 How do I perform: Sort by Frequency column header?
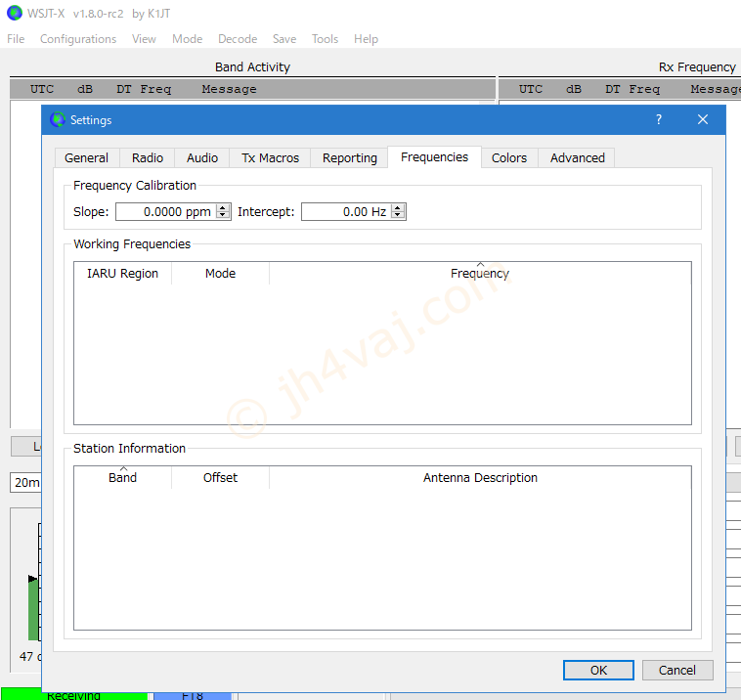pos(480,273)
